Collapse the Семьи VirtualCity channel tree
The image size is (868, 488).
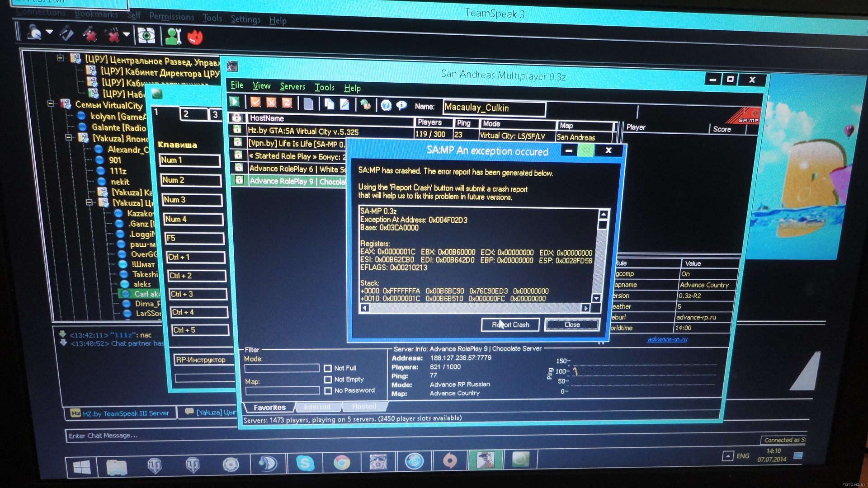[51, 104]
